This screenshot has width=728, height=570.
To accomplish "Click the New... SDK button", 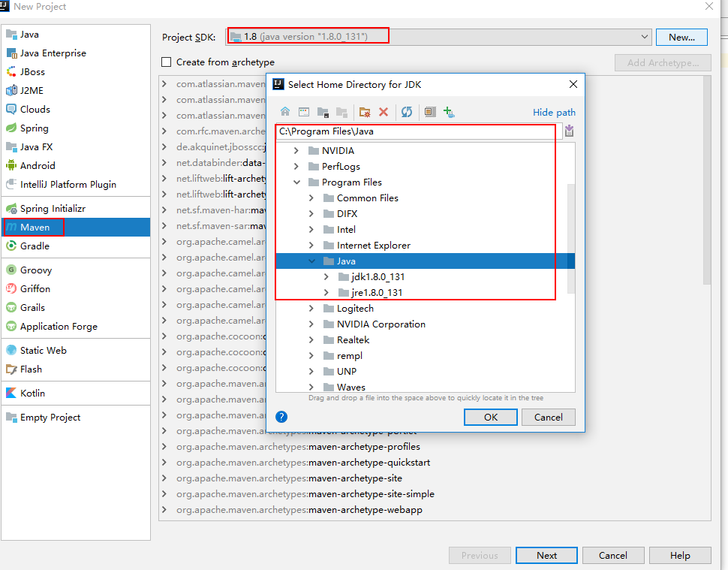I will (681, 37).
